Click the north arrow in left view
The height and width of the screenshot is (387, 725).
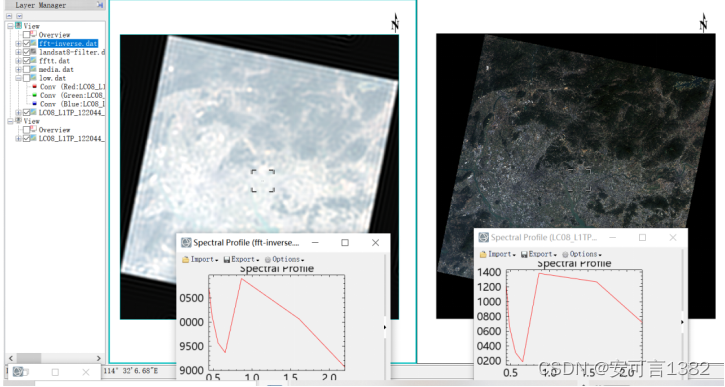pos(395,23)
